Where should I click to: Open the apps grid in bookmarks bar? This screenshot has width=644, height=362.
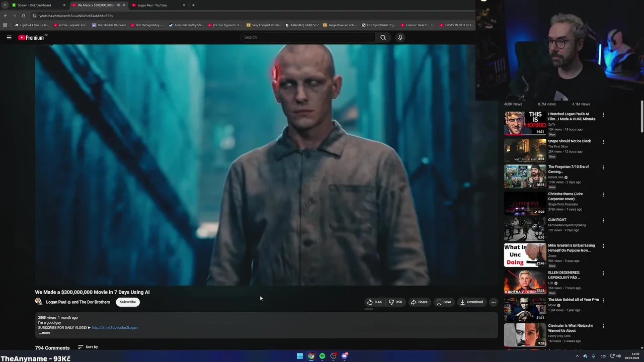5,25
